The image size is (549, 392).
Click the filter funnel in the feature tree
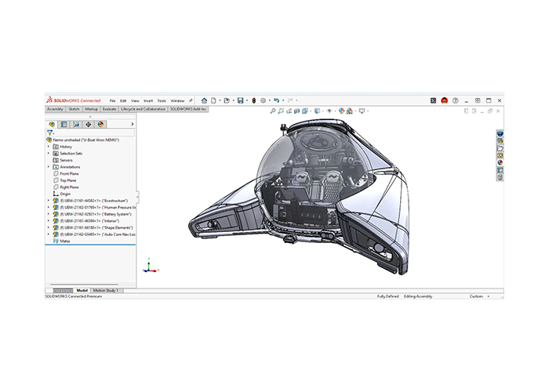pyautogui.click(x=49, y=133)
